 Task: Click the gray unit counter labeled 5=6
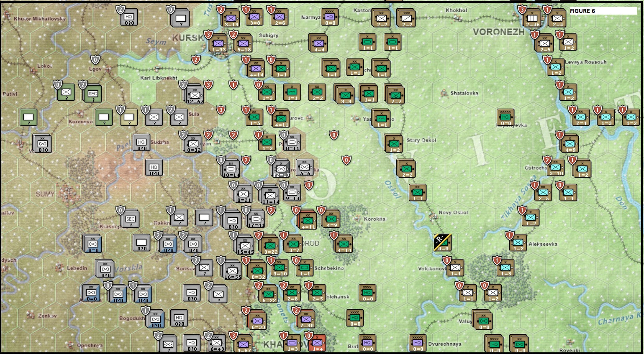[305, 168]
